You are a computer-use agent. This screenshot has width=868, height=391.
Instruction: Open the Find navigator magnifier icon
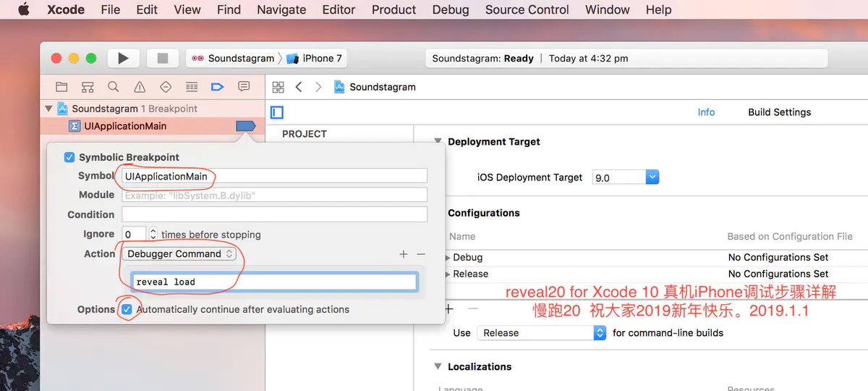[x=114, y=87]
